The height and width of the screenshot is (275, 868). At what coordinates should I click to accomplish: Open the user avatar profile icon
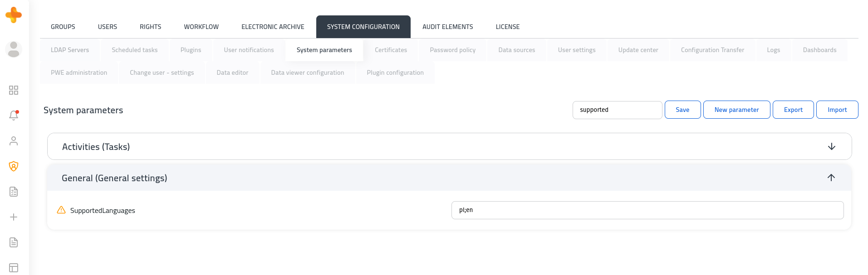click(14, 49)
